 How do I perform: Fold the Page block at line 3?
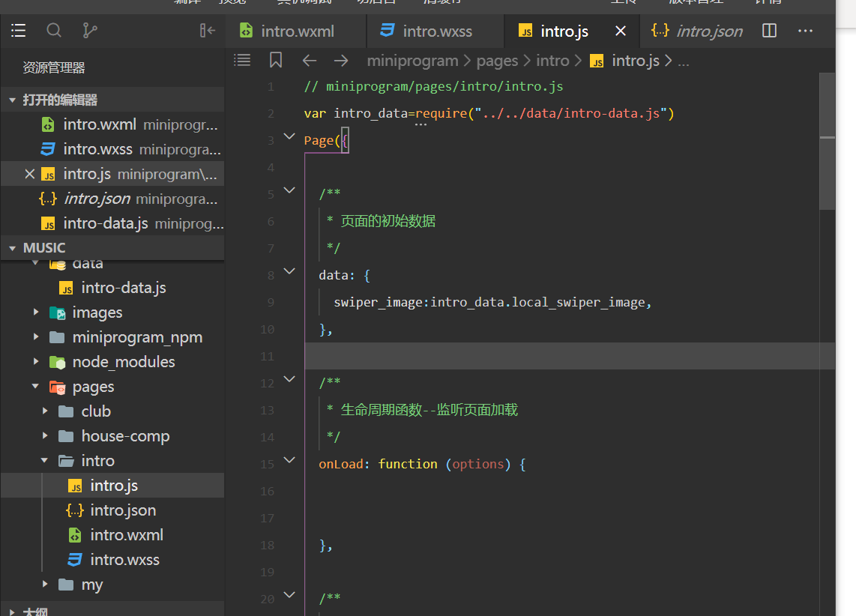tap(289, 136)
